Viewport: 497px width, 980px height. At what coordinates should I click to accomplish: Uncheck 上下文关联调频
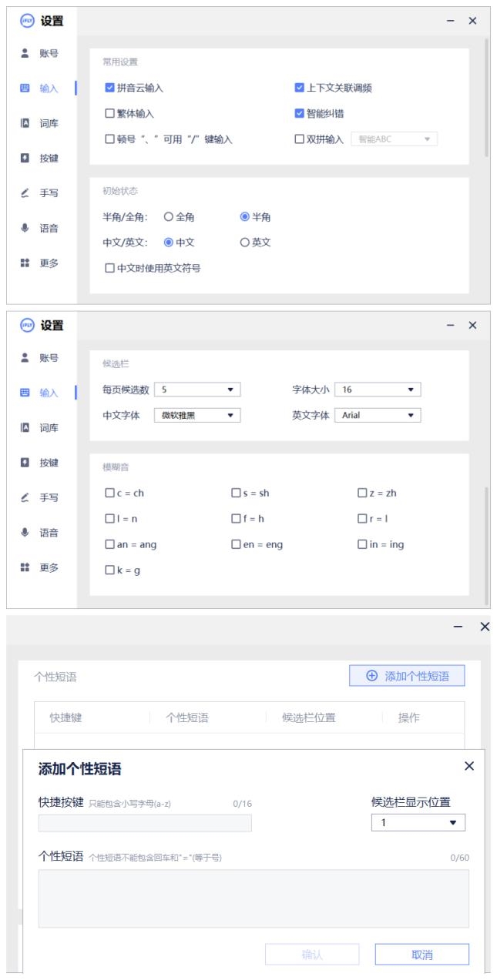pos(300,88)
